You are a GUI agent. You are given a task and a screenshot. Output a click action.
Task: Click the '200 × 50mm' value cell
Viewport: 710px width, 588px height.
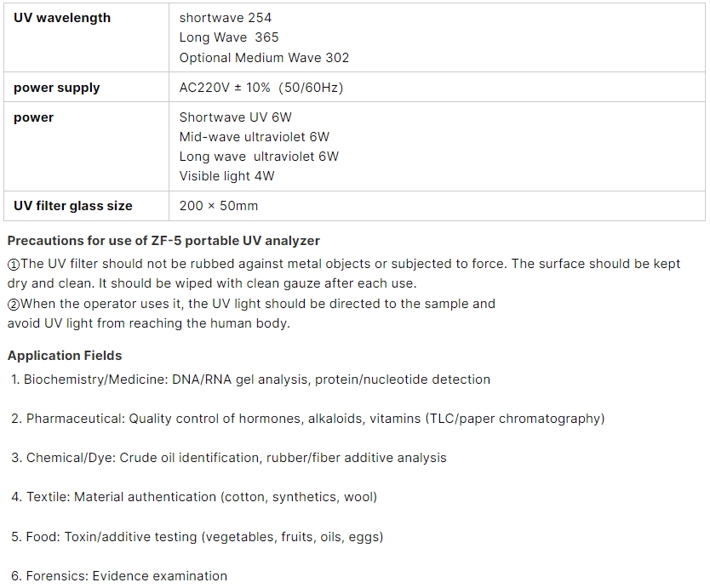coord(437,206)
